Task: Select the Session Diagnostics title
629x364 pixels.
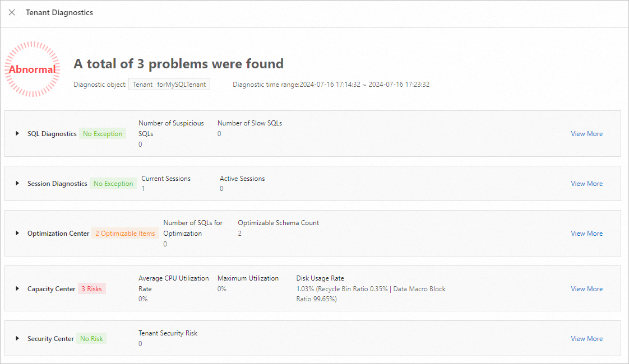Action: tap(57, 184)
